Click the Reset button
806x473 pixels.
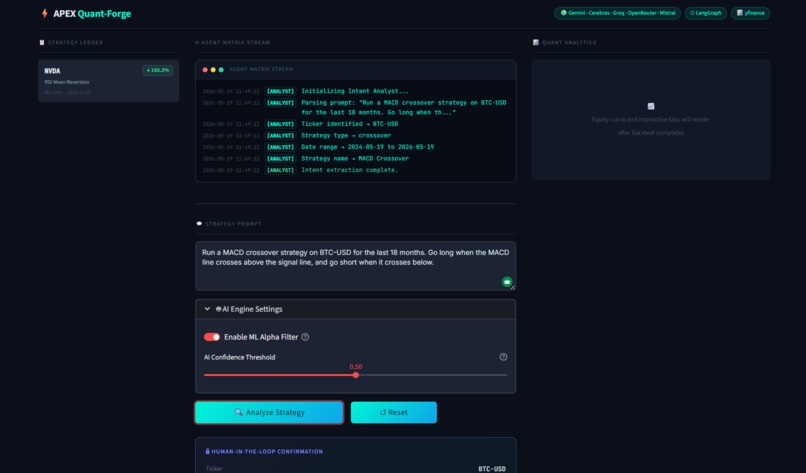click(x=394, y=412)
